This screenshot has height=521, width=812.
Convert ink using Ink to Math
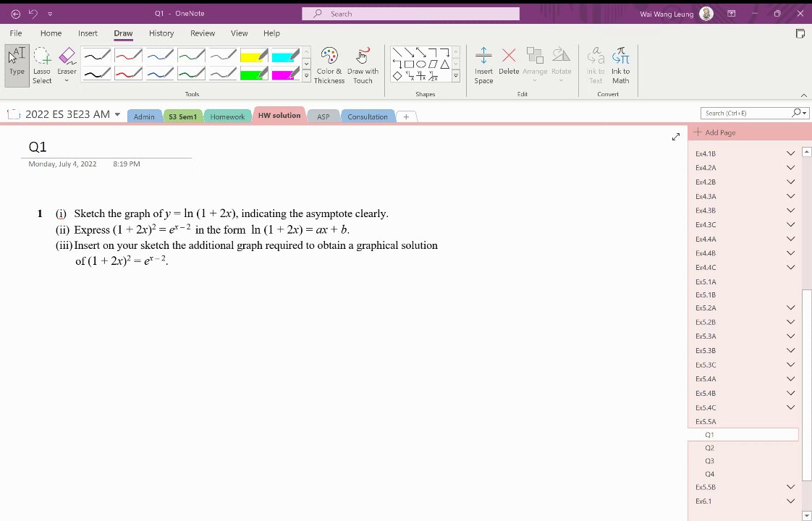pos(620,66)
